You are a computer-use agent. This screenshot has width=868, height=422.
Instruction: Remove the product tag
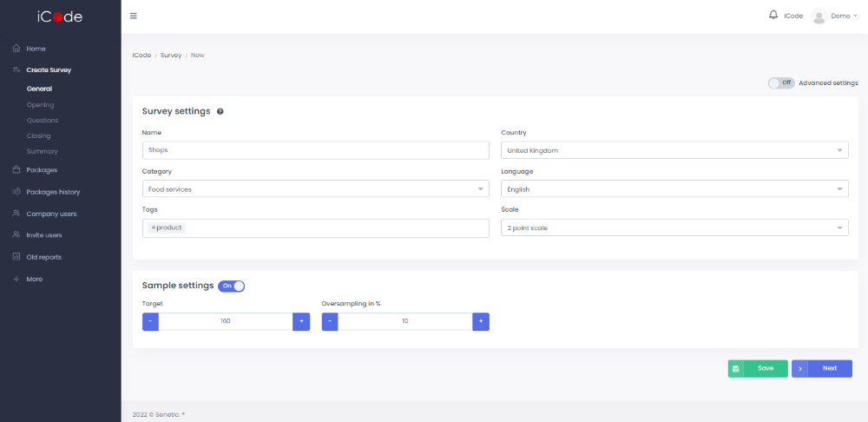[x=154, y=227]
